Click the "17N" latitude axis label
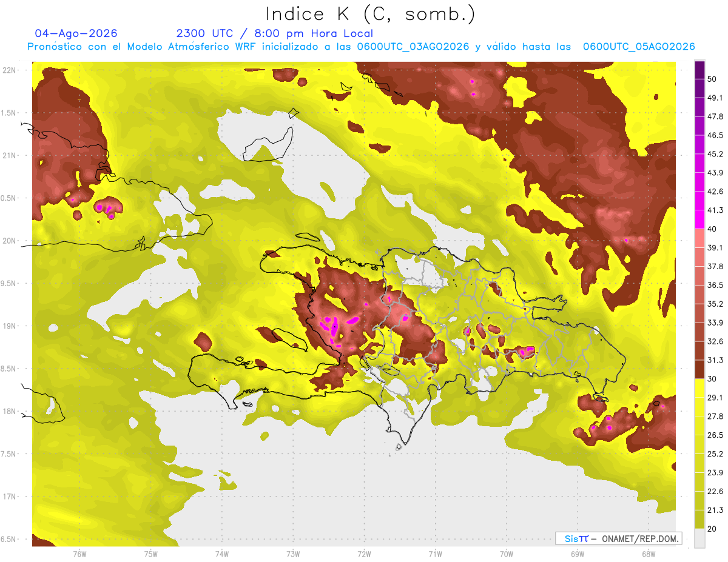Image resolution: width=728 pixels, height=562 pixels. pyautogui.click(x=10, y=497)
